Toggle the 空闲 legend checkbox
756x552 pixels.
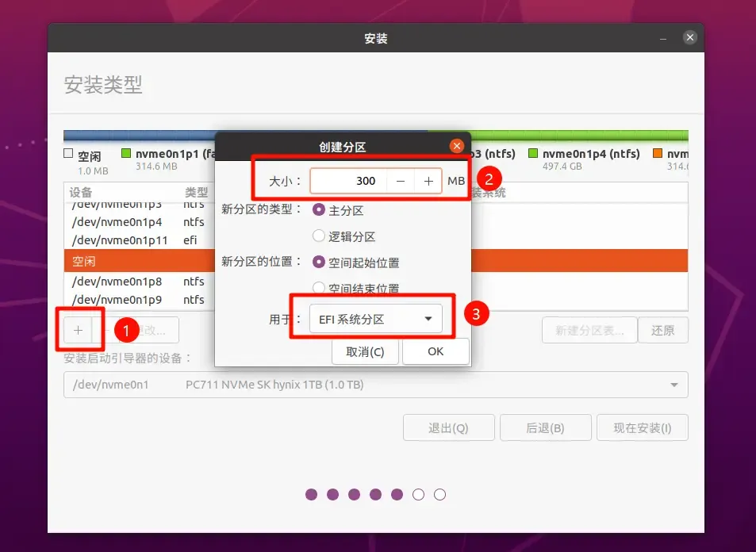pyautogui.click(x=68, y=153)
